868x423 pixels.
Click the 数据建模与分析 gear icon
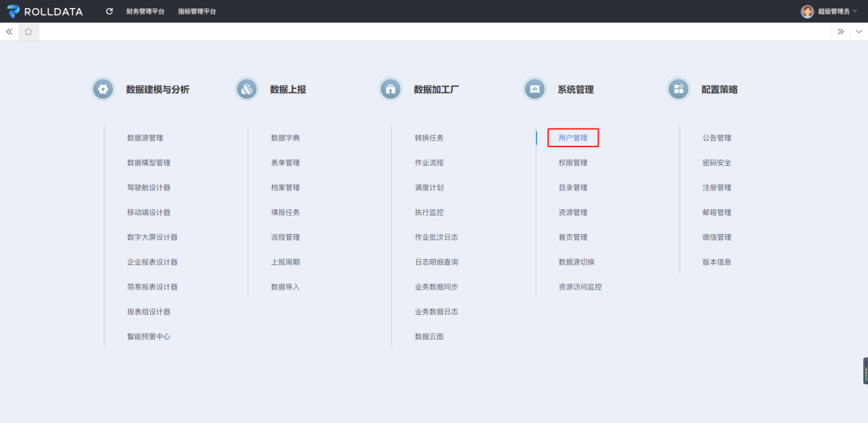tap(103, 89)
